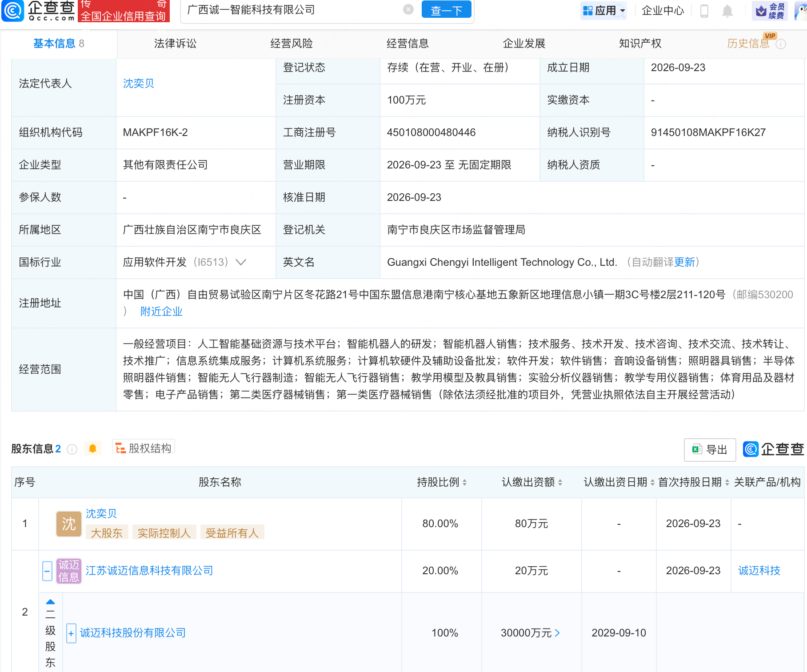The height and width of the screenshot is (672, 807).
Task: Click the 20万元 subscribed capital cell
Action: point(531,571)
